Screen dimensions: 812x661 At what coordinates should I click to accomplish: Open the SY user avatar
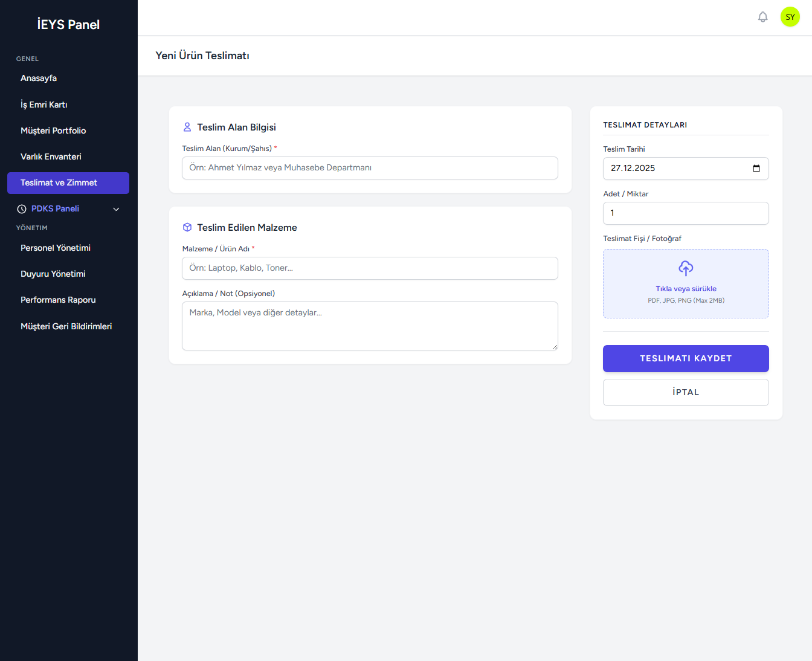tap(790, 17)
